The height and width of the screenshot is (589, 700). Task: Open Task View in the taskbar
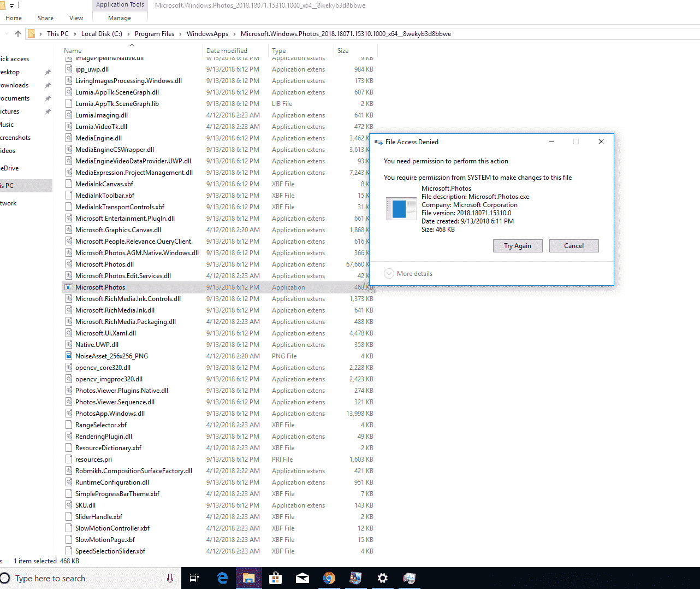[194, 578]
